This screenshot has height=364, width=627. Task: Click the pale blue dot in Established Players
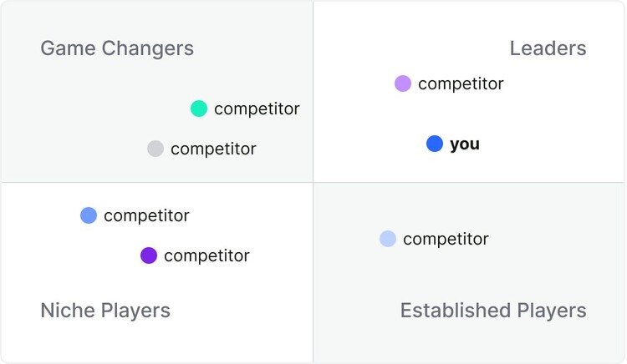pos(388,239)
